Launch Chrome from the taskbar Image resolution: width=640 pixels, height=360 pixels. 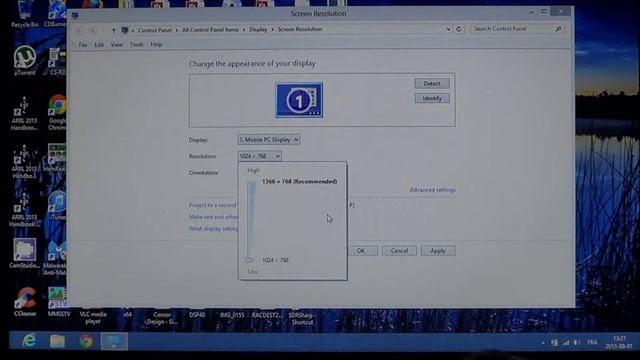[x=86, y=341]
